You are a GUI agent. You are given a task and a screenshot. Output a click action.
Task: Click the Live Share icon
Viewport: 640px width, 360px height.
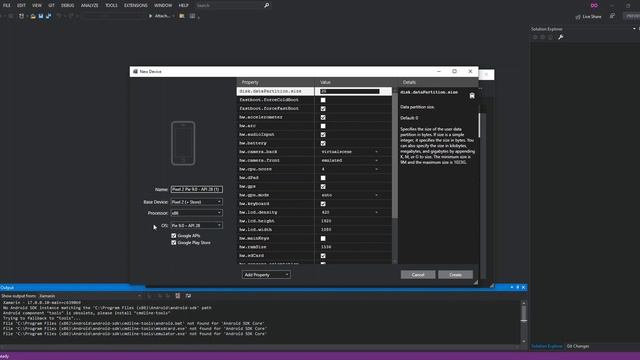(578, 17)
